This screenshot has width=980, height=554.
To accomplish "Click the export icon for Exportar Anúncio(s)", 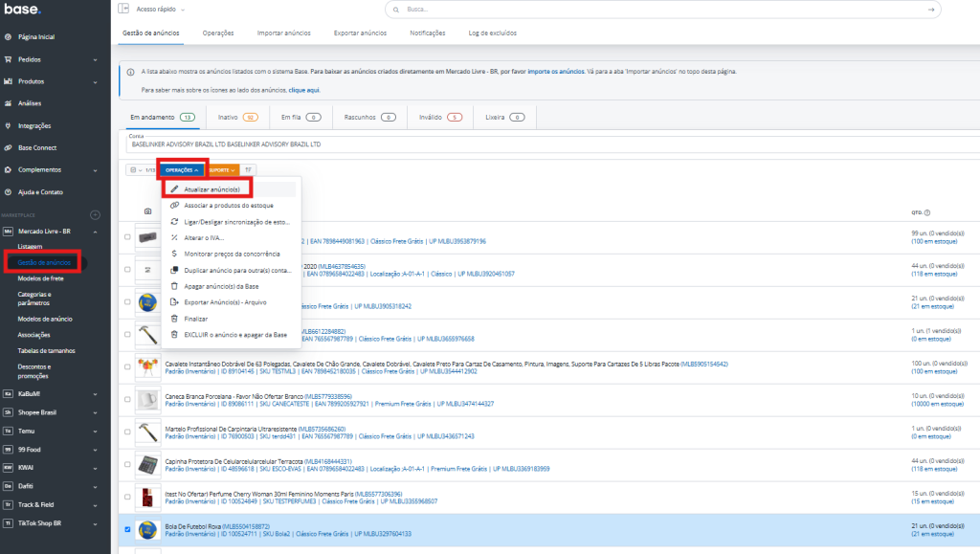I will click(x=174, y=302).
